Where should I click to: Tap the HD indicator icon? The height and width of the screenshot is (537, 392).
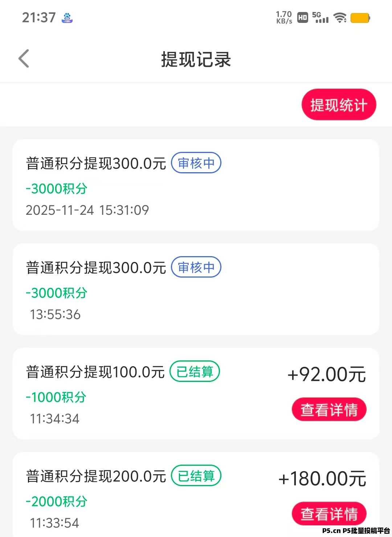tap(302, 17)
